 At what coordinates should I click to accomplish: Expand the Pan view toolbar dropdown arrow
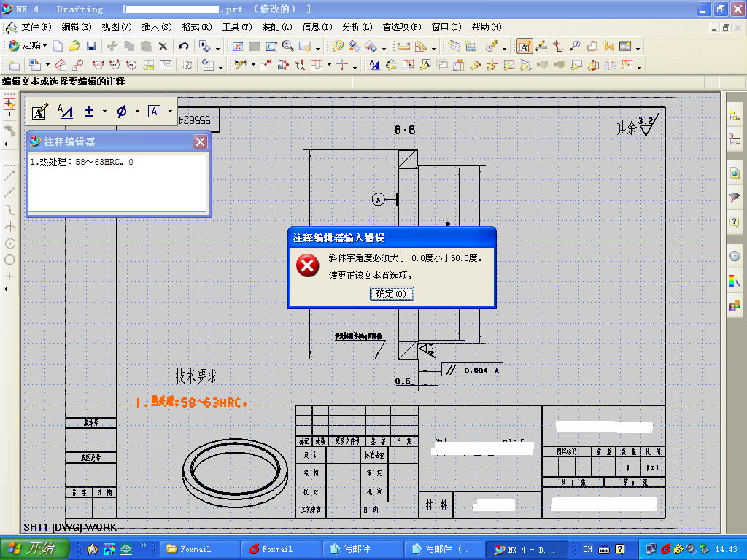(318, 48)
